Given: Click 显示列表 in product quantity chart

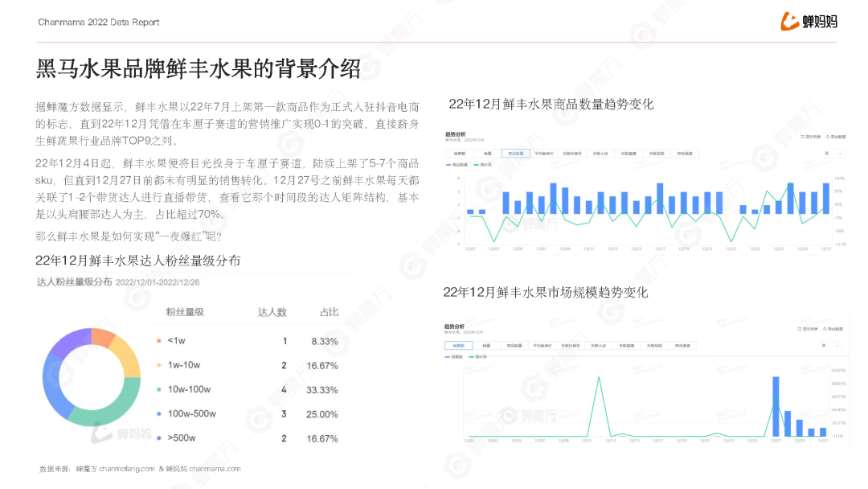Looking at the screenshot, I should click(810, 137).
